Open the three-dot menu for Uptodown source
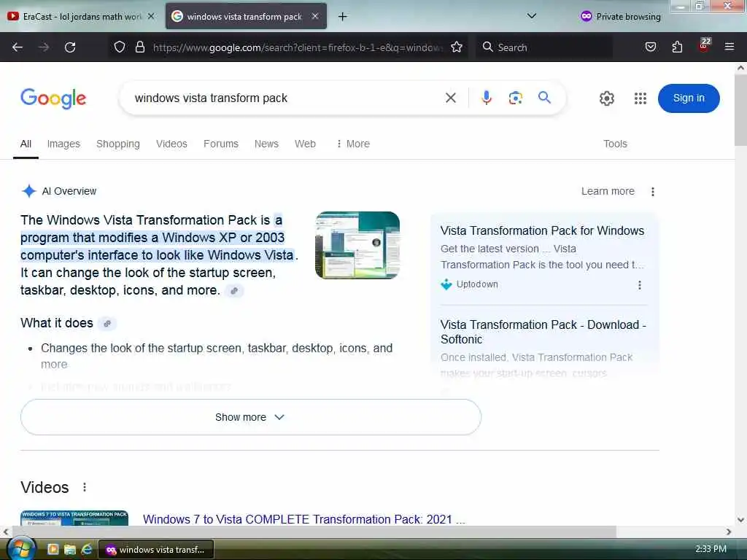747x560 pixels. 639,285
